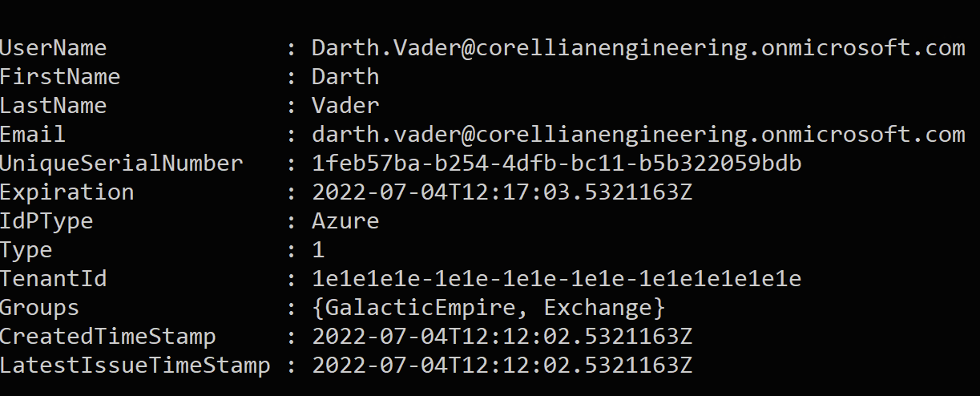Click the Email field label
This screenshot has width=980, height=396.
[x=33, y=135]
